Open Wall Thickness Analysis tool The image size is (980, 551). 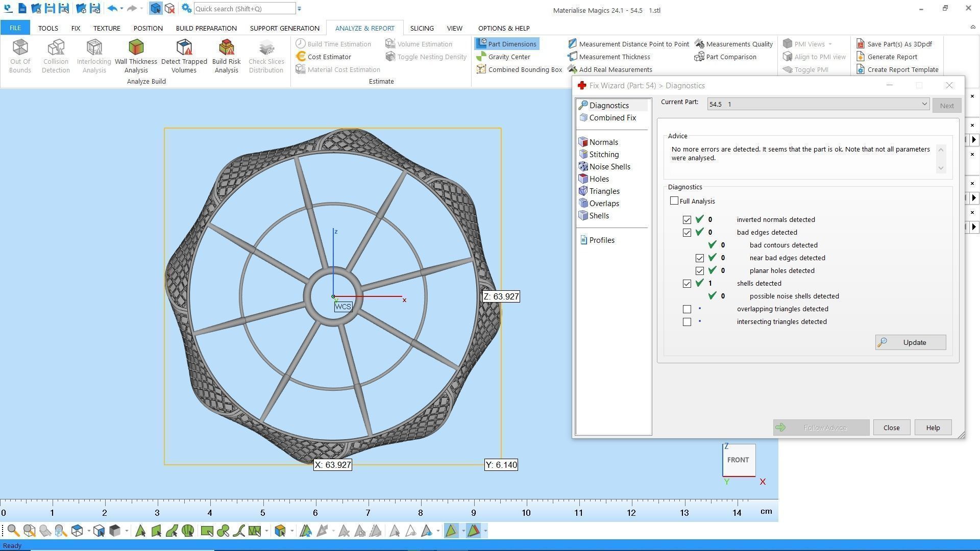[136, 56]
